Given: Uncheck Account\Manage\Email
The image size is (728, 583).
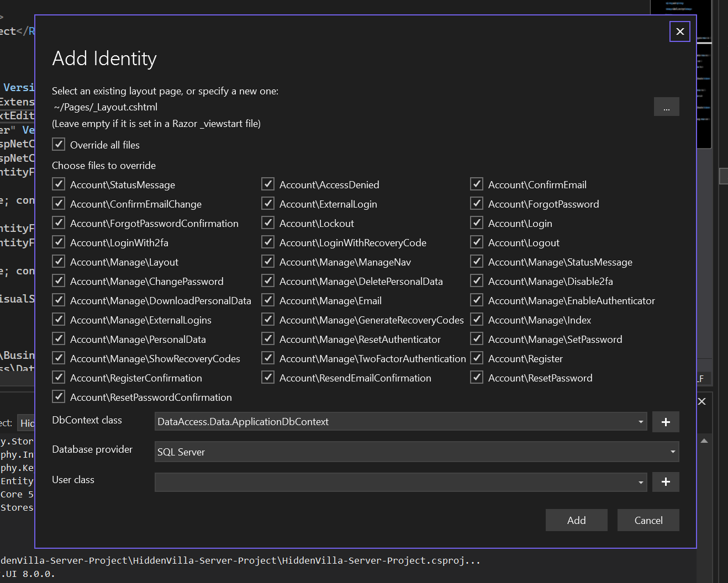Looking at the screenshot, I should 268,300.
